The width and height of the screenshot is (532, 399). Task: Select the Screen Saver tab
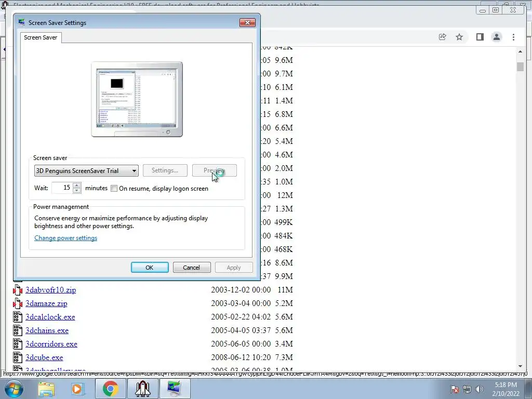coord(41,37)
